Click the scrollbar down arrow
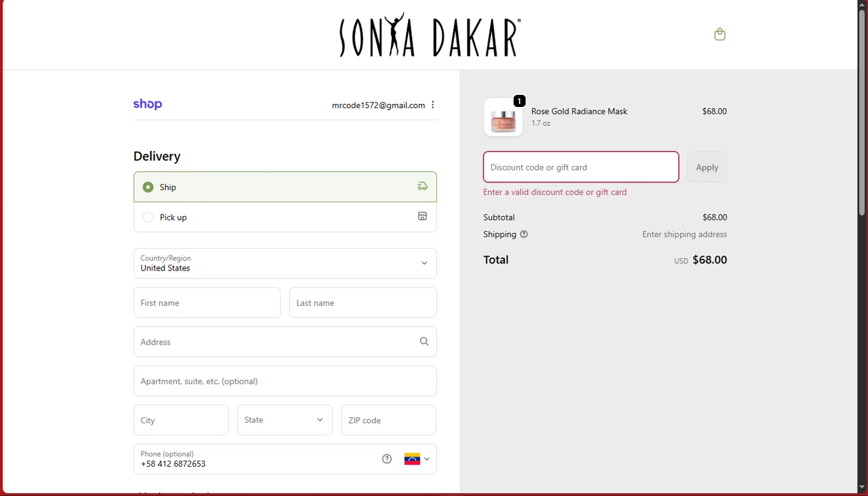The height and width of the screenshot is (496, 868). click(862, 487)
